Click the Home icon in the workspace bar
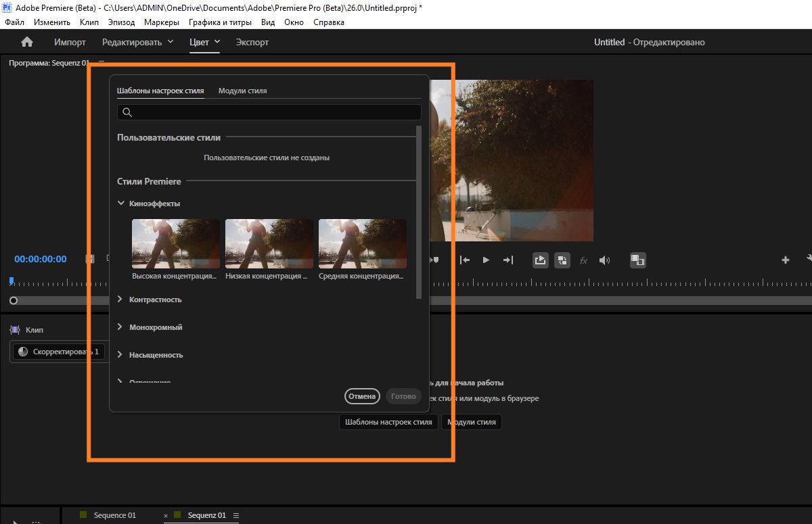Image resolution: width=812 pixels, height=524 pixels. tap(27, 42)
